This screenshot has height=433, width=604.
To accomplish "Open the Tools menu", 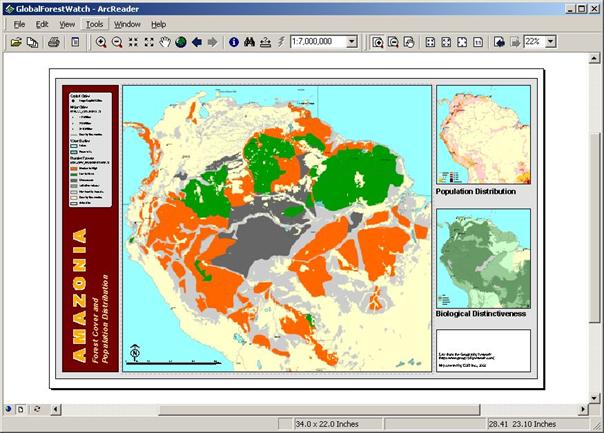I will (94, 23).
